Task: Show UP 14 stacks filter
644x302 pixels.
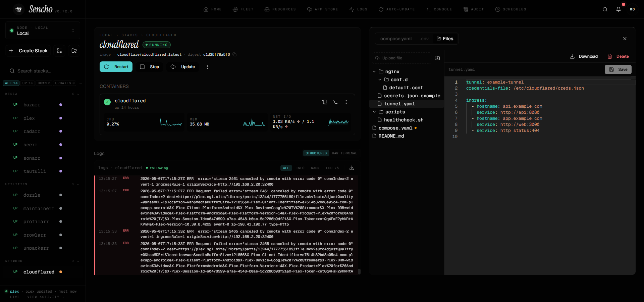Action: pyautogui.click(x=28, y=83)
